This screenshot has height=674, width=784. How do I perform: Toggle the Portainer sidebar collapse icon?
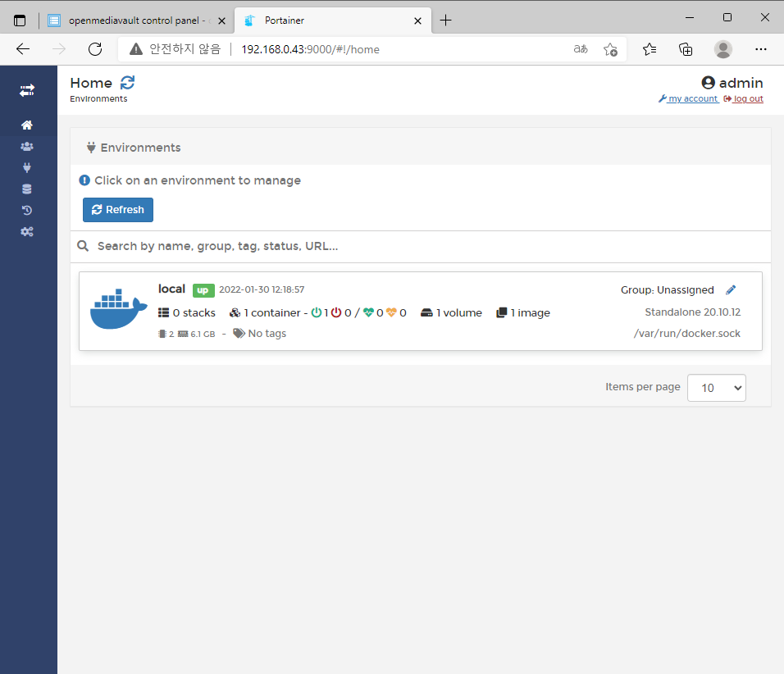point(27,90)
